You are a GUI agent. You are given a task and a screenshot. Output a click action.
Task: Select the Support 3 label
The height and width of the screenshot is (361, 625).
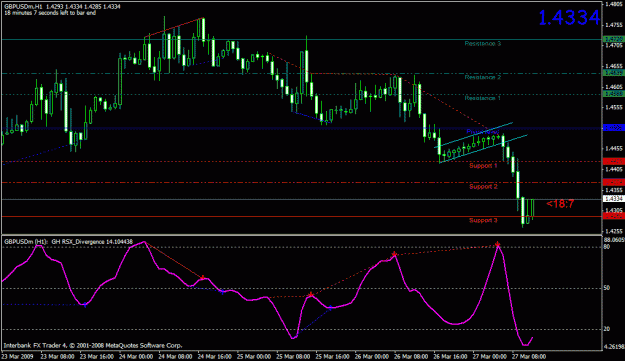click(483, 220)
